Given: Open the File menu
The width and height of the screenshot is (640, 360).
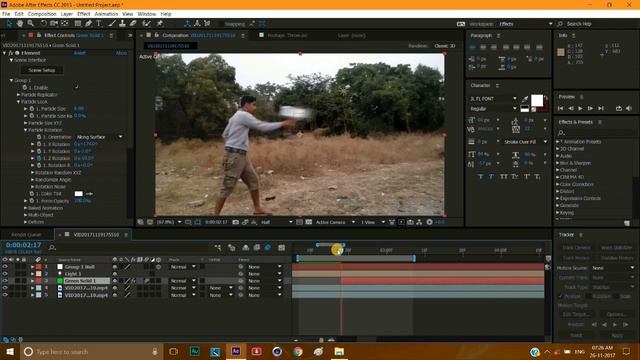Looking at the screenshot, I should coord(6,14).
